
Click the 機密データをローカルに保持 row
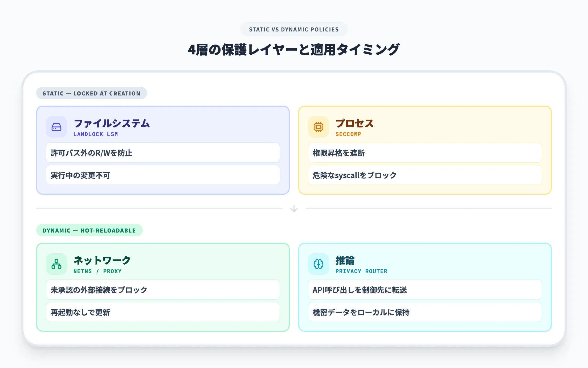pyautogui.click(x=424, y=312)
